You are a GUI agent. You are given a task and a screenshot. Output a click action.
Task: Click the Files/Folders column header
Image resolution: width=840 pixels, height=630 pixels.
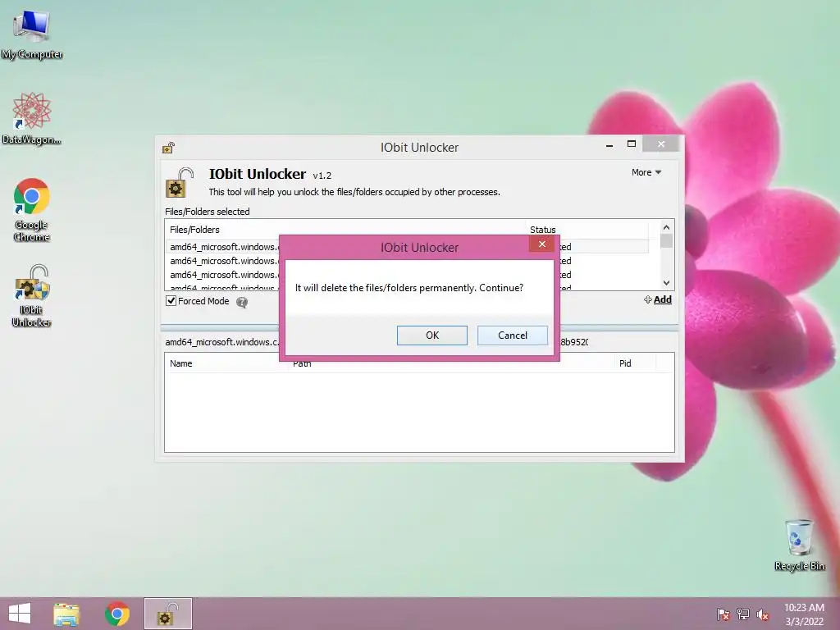pos(345,230)
